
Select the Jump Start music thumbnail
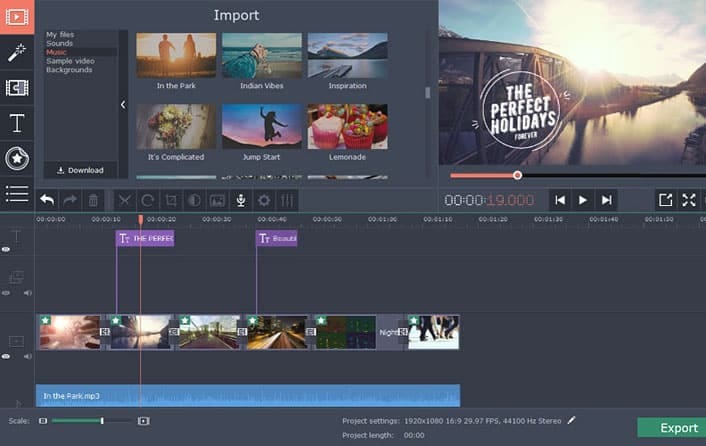click(261, 127)
